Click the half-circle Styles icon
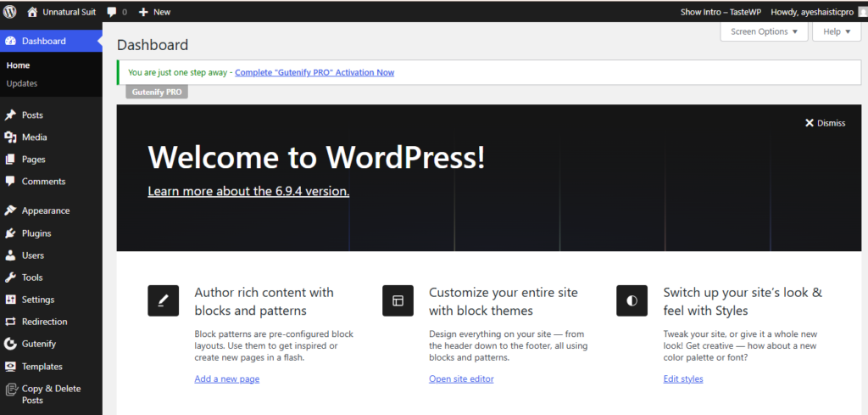Viewport: 868px width, 415px height. tap(632, 301)
